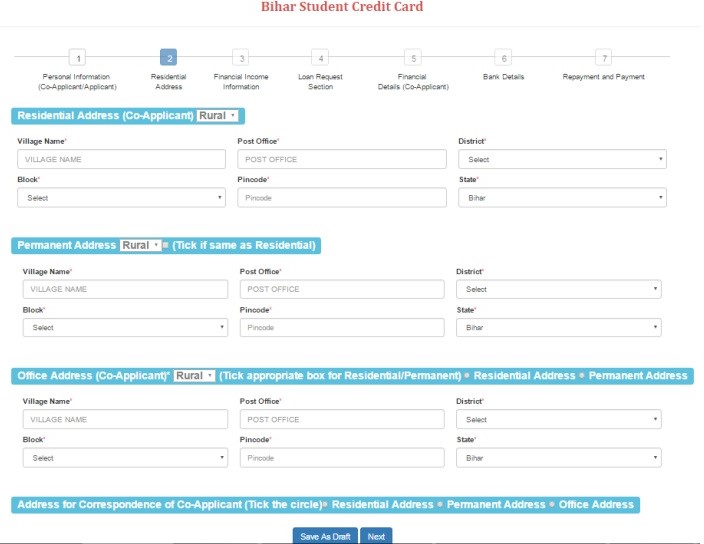
Task: Choose Residential Address for correspondence
Action: (326, 505)
